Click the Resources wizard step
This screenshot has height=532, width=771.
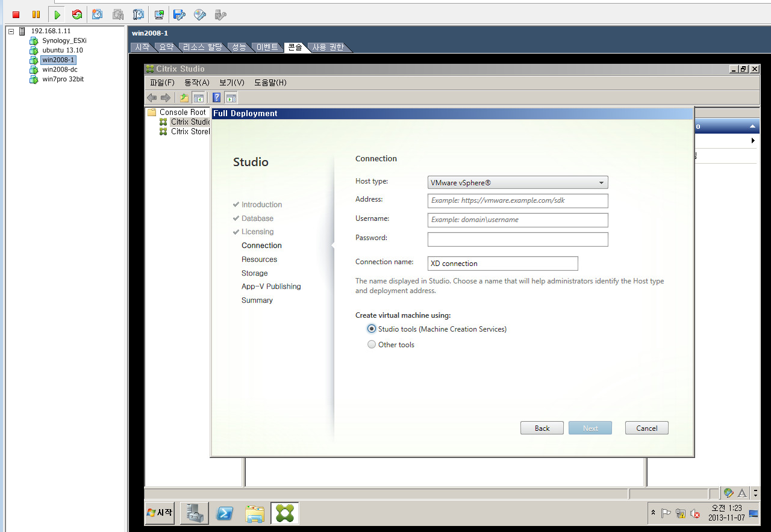[259, 259]
